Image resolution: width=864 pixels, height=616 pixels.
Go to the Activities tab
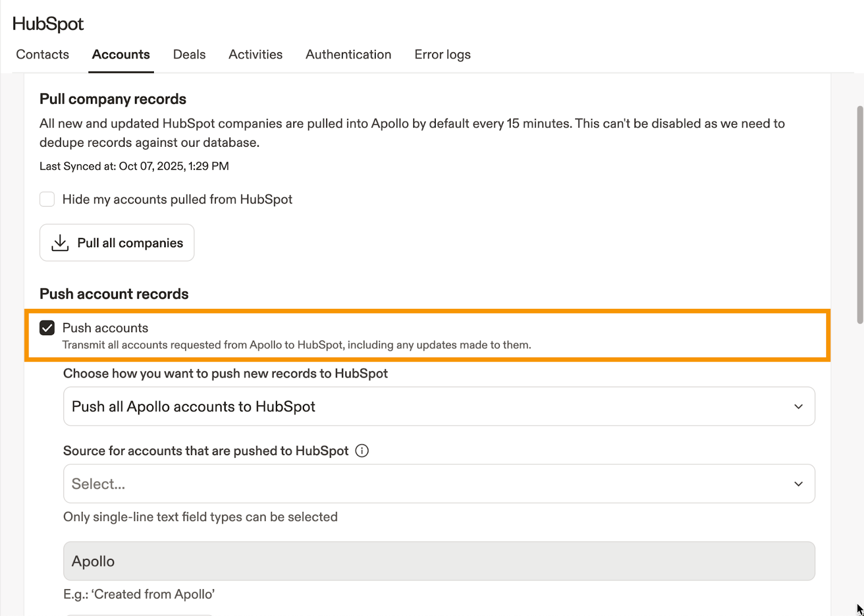click(255, 55)
